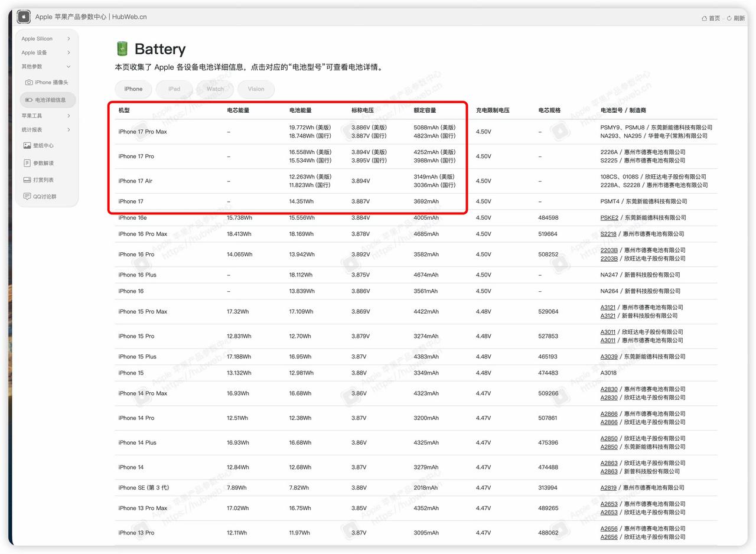Open 电池详细信息 sidebar item

[48, 100]
